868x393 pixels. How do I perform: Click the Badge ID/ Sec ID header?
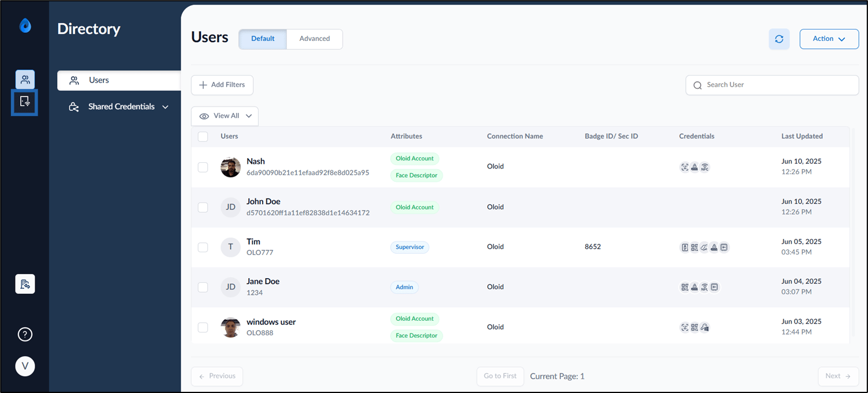(x=611, y=137)
